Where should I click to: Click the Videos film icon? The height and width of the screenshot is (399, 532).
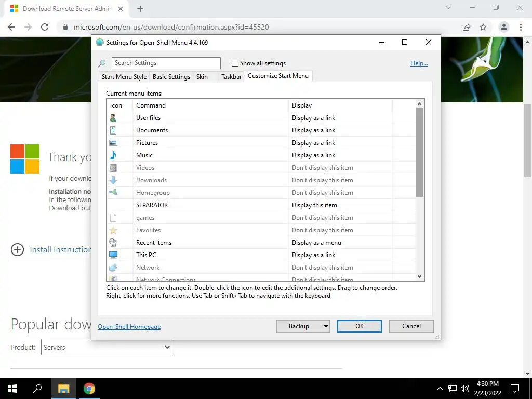113,168
